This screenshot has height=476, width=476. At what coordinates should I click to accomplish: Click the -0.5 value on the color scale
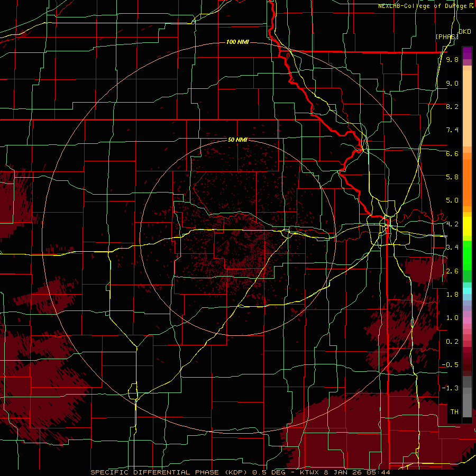point(450,365)
